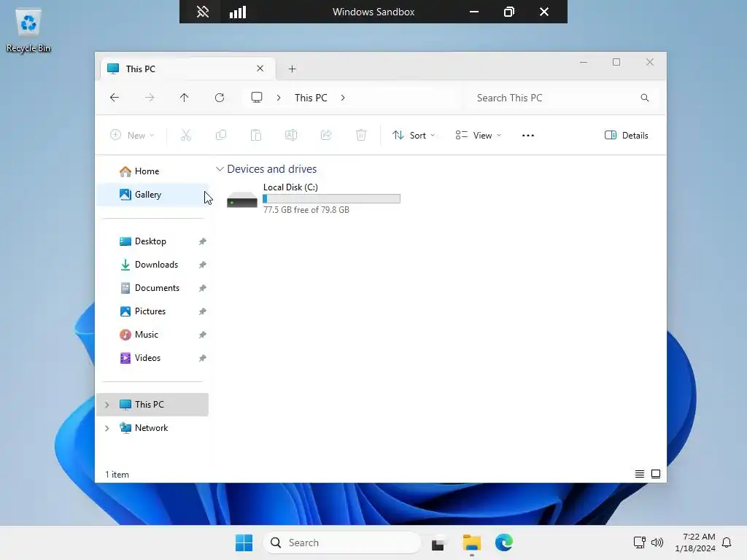The height and width of the screenshot is (560, 747).
Task: Open Music folder in sidebar
Action: [x=152, y=335]
